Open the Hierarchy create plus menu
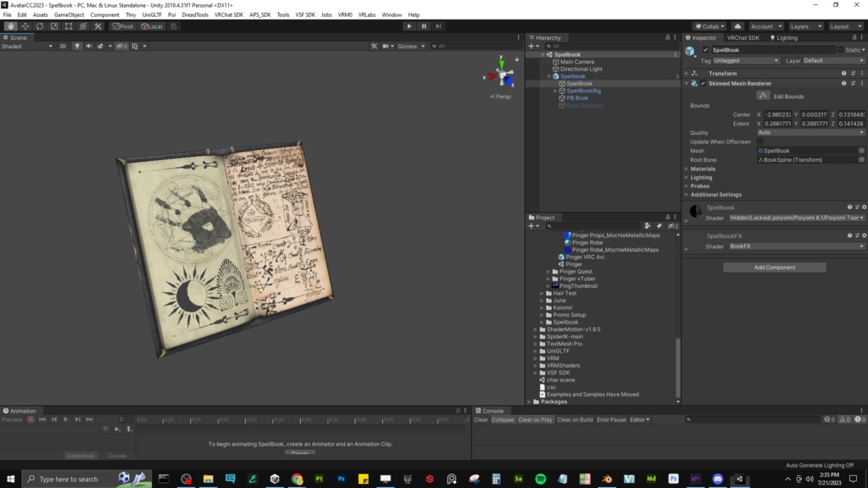Viewport: 868px width, 488px height. [x=531, y=44]
